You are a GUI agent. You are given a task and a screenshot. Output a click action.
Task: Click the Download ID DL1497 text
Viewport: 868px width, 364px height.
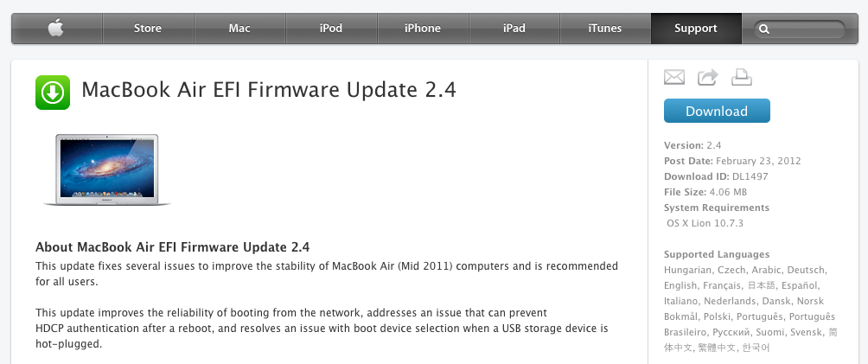[716, 176]
